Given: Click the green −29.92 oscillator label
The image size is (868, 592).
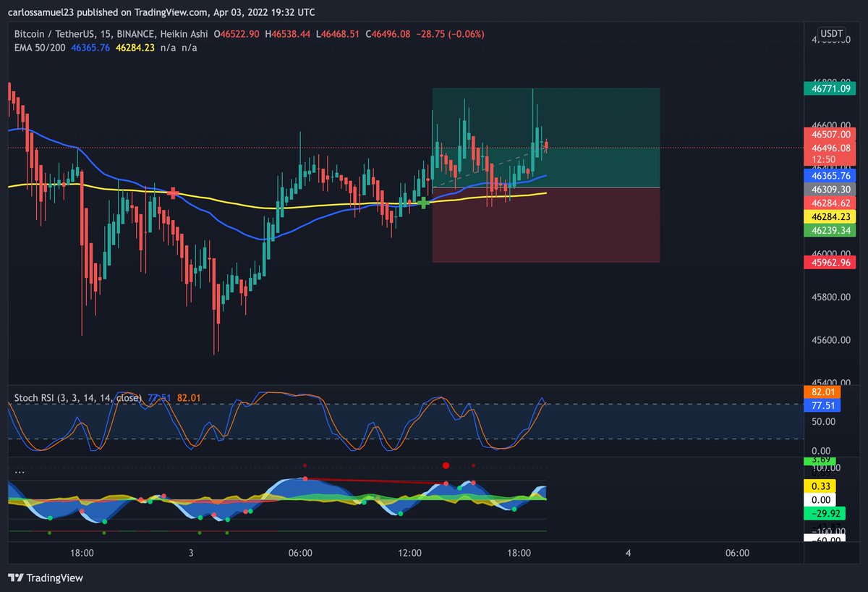Looking at the screenshot, I should point(824,513).
